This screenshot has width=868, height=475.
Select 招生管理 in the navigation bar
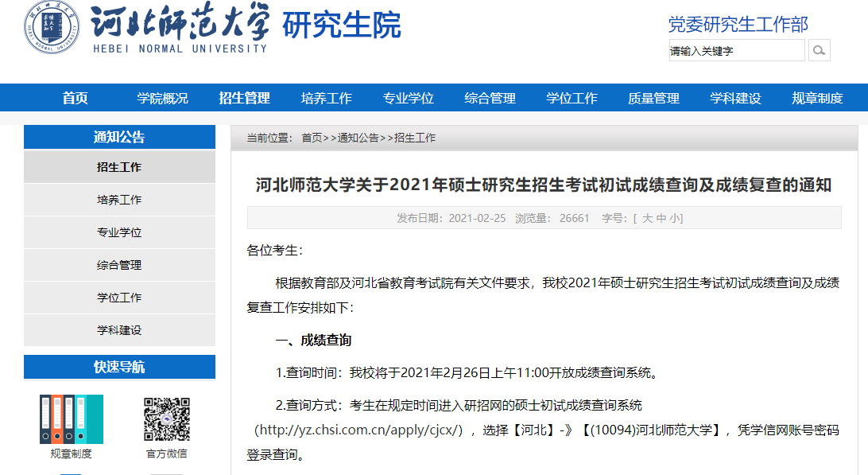[x=245, y=98]
